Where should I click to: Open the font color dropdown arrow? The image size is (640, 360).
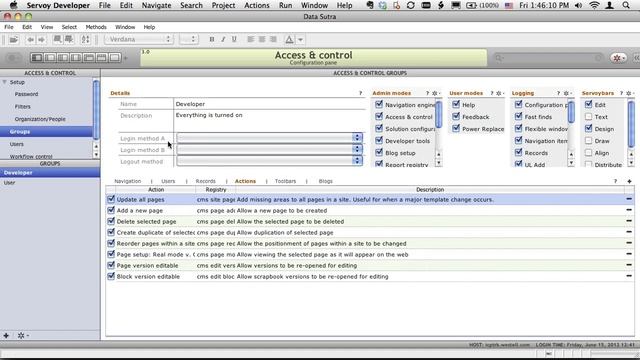(300, 40)
